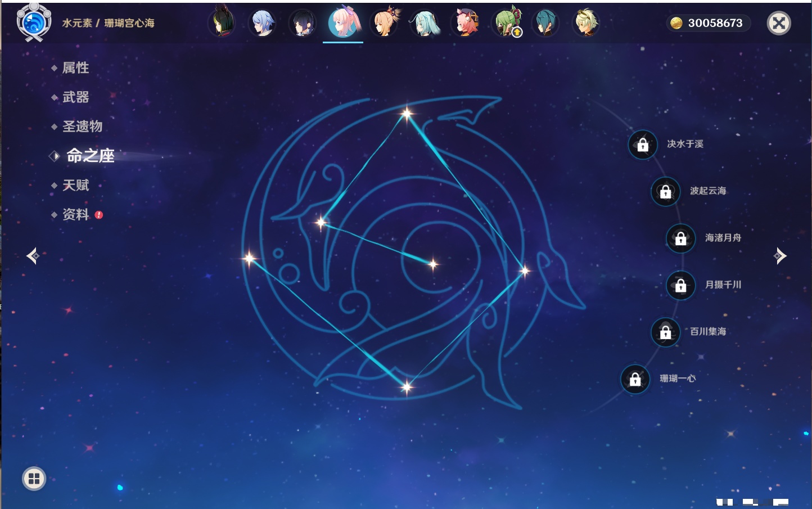
Task: Select the bottommost star of the constellation
Action: pyautogui.click(x=407, y=386)
